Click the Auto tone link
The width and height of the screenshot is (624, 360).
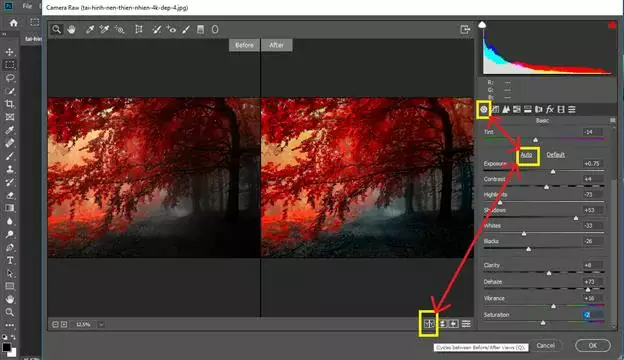526,155
